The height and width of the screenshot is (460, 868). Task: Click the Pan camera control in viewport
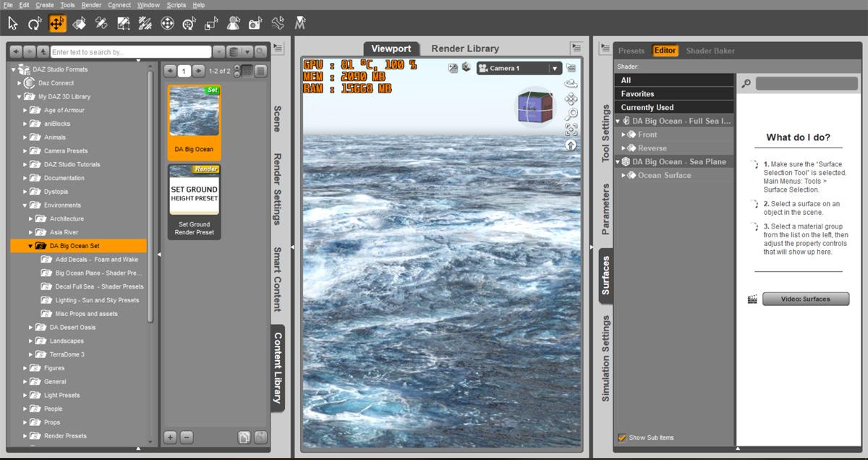[x=571, y=98]
